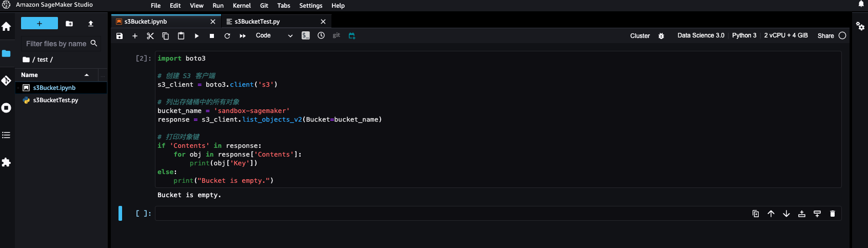Viewport: 868px width, 248px height.
Task: Change the Data Science 3.0 image
Action: pos(701,35)
